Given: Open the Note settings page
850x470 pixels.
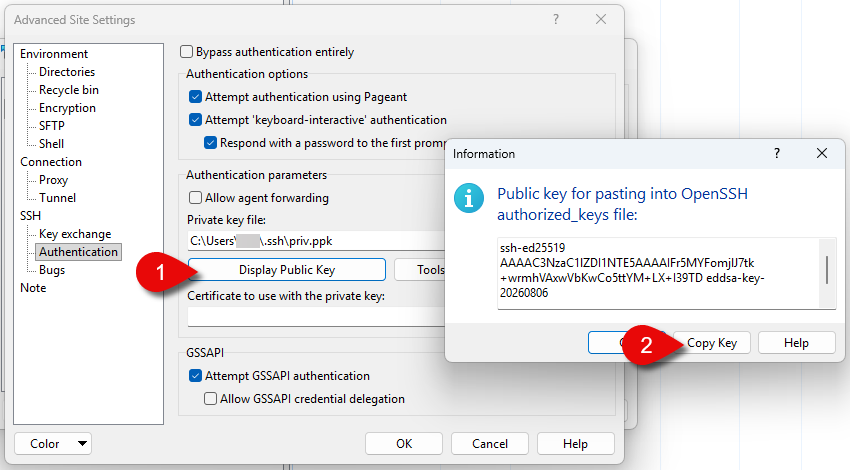Looking at the screenshot, I should [x=33, y=288].
